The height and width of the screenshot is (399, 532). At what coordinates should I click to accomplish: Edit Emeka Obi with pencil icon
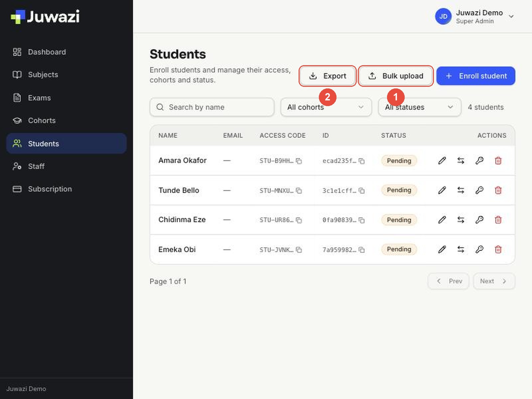click(x=442, y=249)
